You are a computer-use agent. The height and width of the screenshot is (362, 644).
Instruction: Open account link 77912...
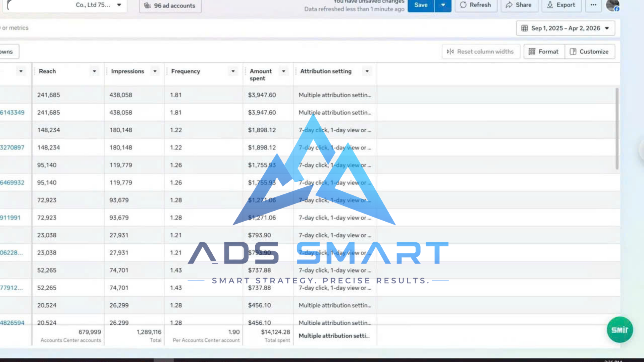click(x=11, y=288)
